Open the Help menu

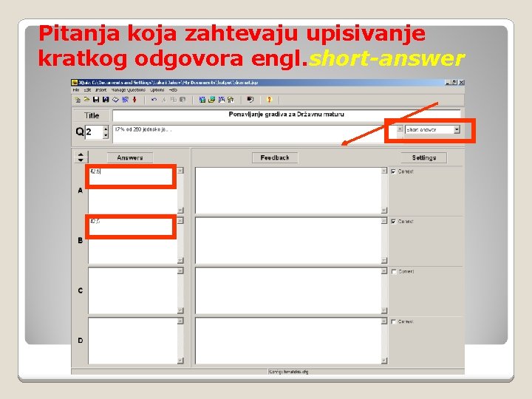(173, 90)
